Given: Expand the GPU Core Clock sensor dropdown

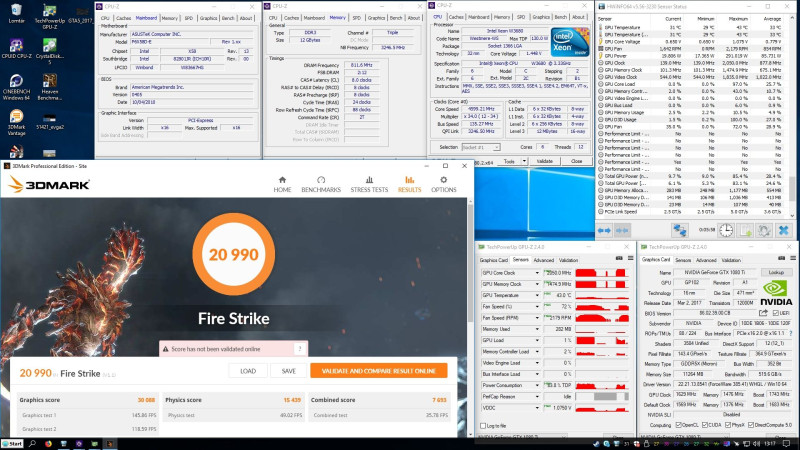Looking at the screenshot, I should pos(537,273).
